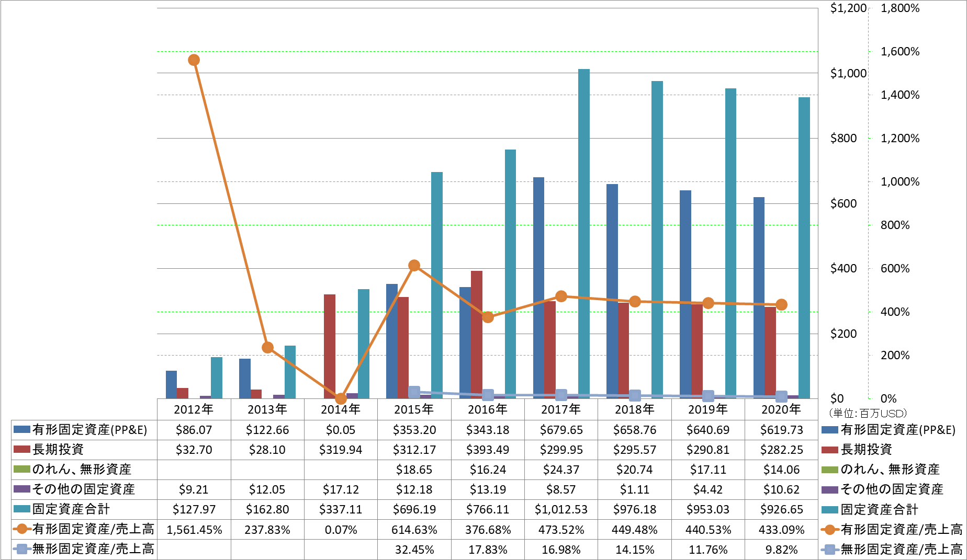Click the cell 0.07%
The height and width of the screenshot is (560, 967).
click(341, 530)
